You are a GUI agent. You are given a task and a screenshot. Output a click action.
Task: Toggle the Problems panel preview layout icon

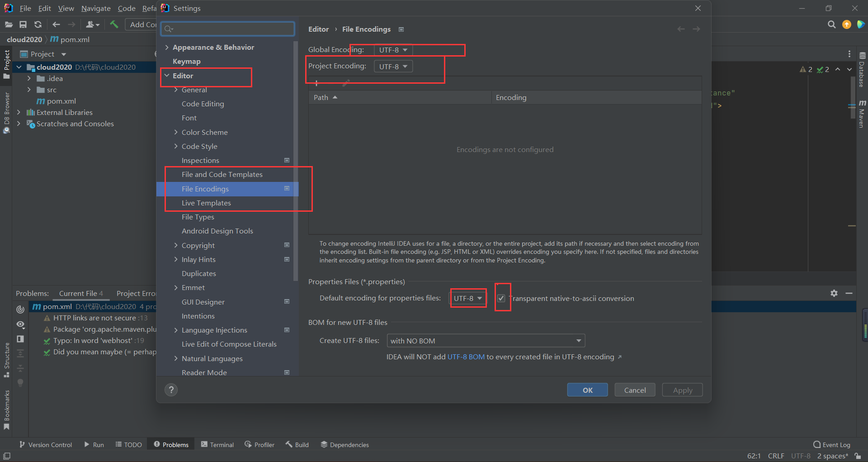pos(20,339)
